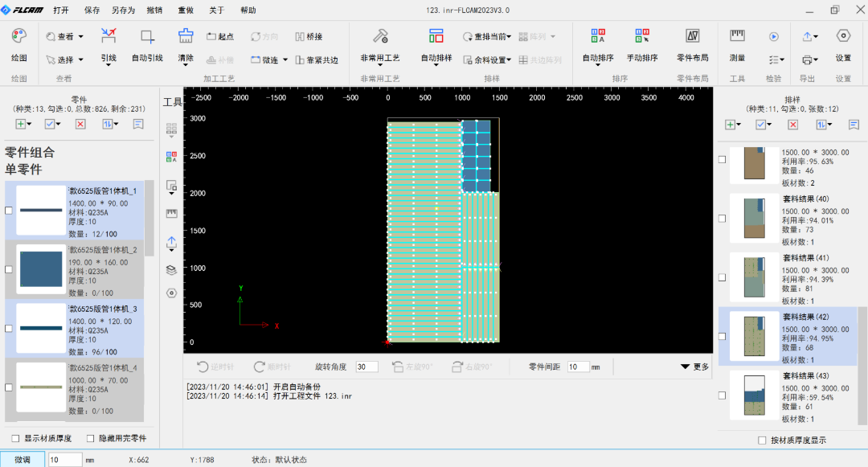Click the 检验 play check icon

774,36
